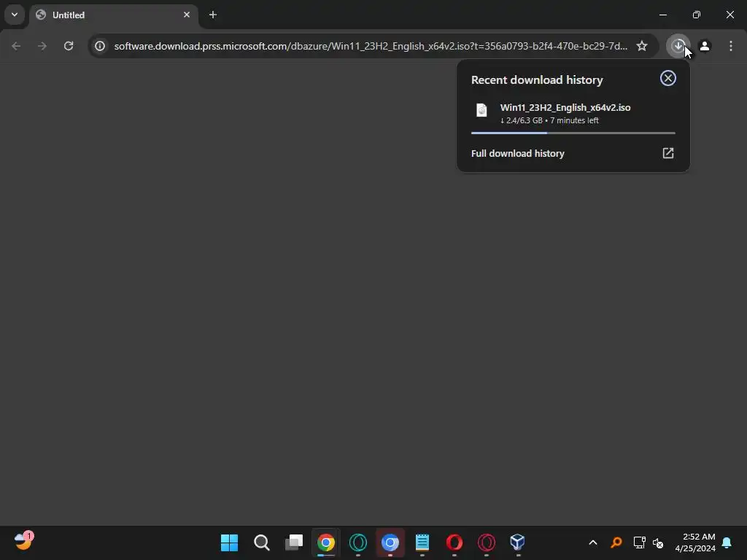Switch to Google Chrome taskbar icon
The height and width of the screenshot is (560, 747).
click(x=326, y=542)
